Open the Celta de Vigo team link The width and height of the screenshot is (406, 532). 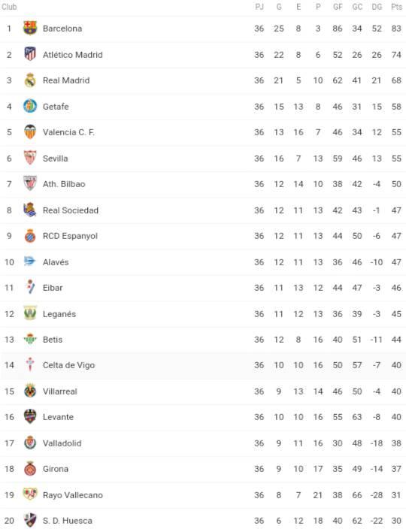click(x=68, y=365)
